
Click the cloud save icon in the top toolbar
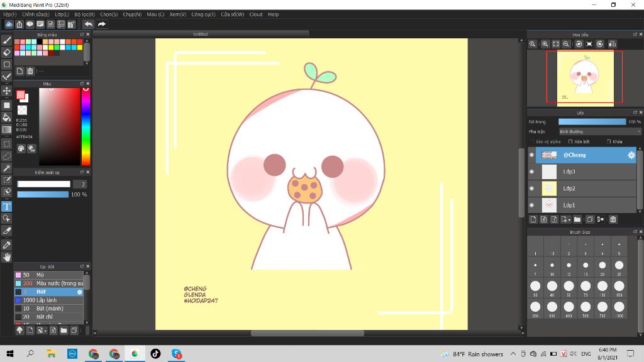point(9,25)
